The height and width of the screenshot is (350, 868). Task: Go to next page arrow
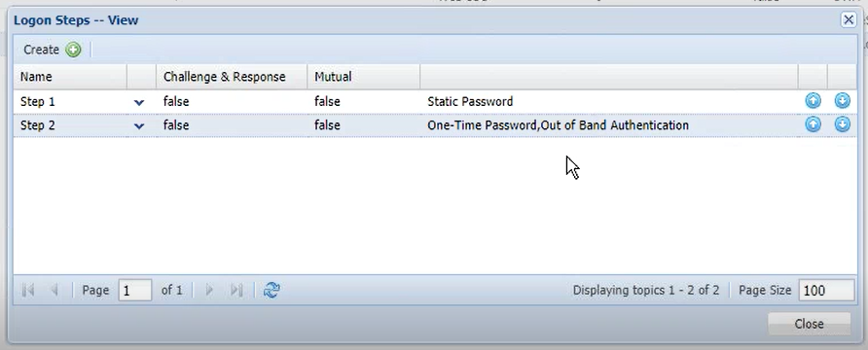point(209,290)
